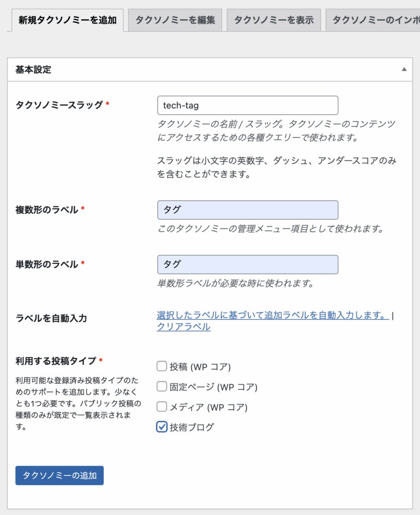
Task: Select the 新規タクソノミーを追加 tab
Action: [67, 20]
